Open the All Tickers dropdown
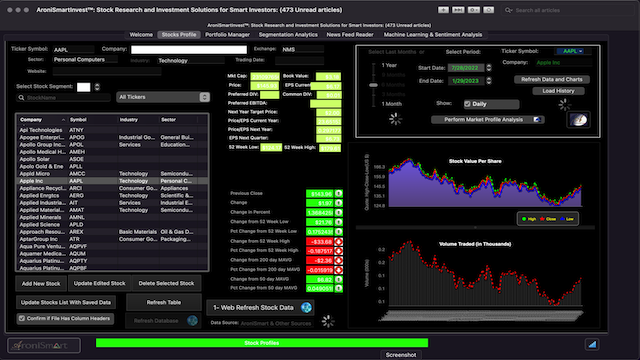The height and width of the screenshot is (360, 640). tap(163, 97)
